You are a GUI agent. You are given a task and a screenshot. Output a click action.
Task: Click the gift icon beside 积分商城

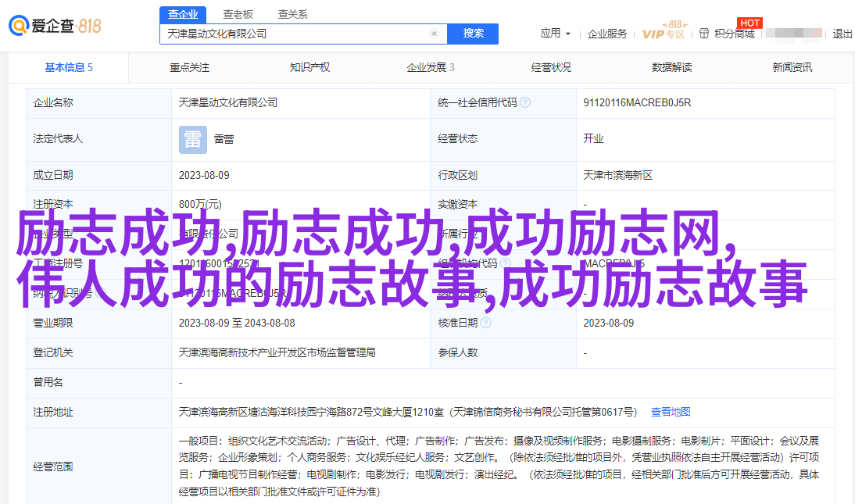point(704,34)
